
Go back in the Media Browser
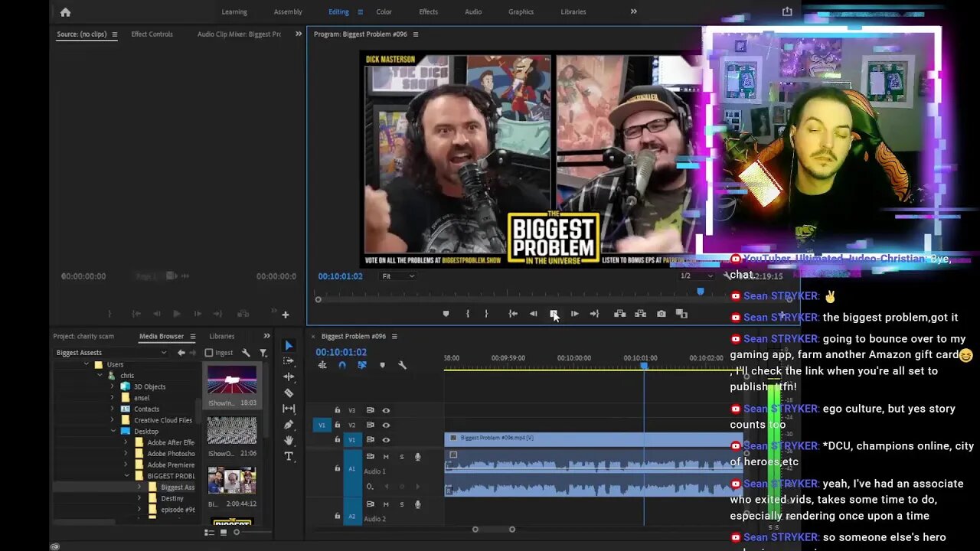pos(181,353)
